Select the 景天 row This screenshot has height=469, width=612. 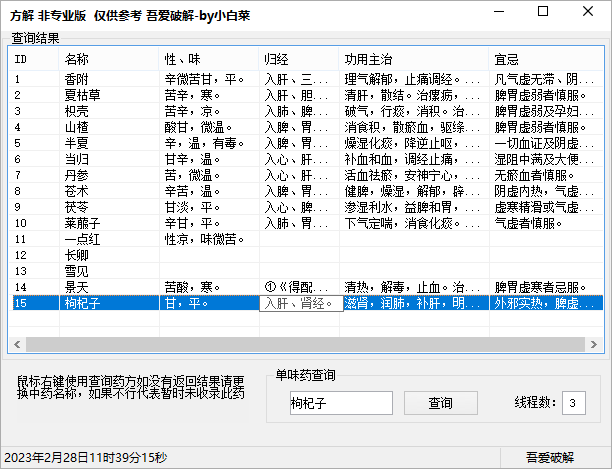tap(76, 286)
